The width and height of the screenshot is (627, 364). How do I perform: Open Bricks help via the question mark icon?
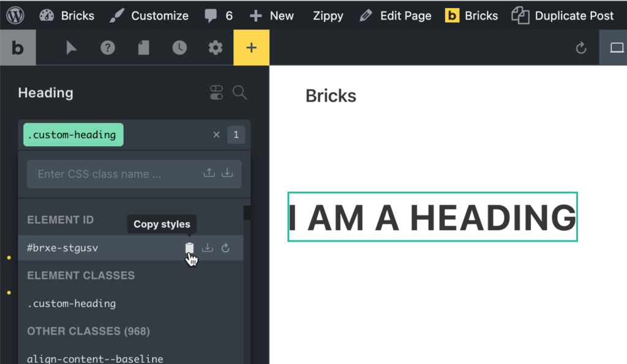(x=107, y=47)
